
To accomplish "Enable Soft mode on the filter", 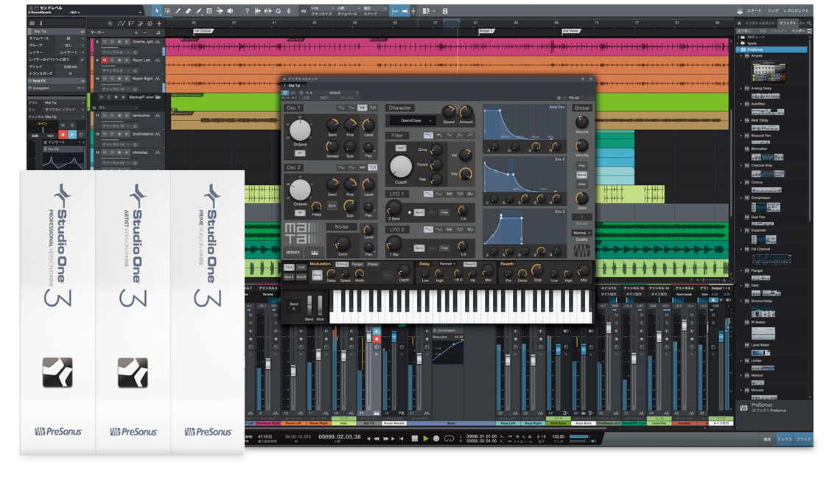I will [401, 148].
